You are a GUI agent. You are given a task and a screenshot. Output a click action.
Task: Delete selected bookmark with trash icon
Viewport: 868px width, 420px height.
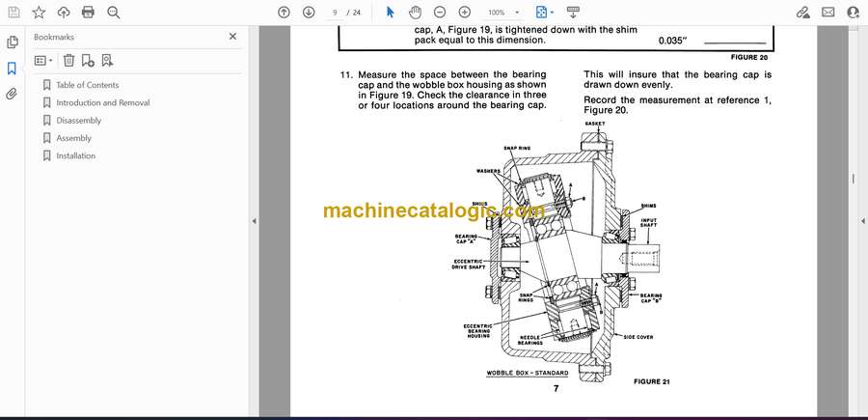pyautogui.click(x=68, y=60)
